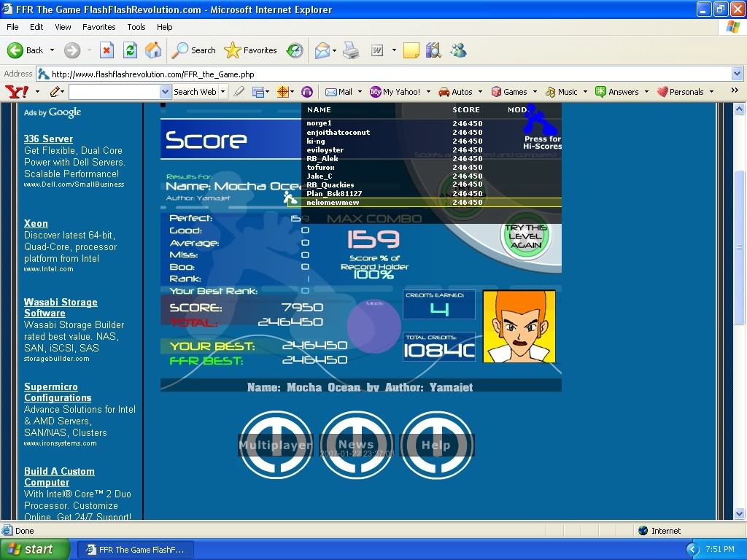Click the orange-haired character avatar
This screenshot has width=747, height=560.
coord(519,326)
